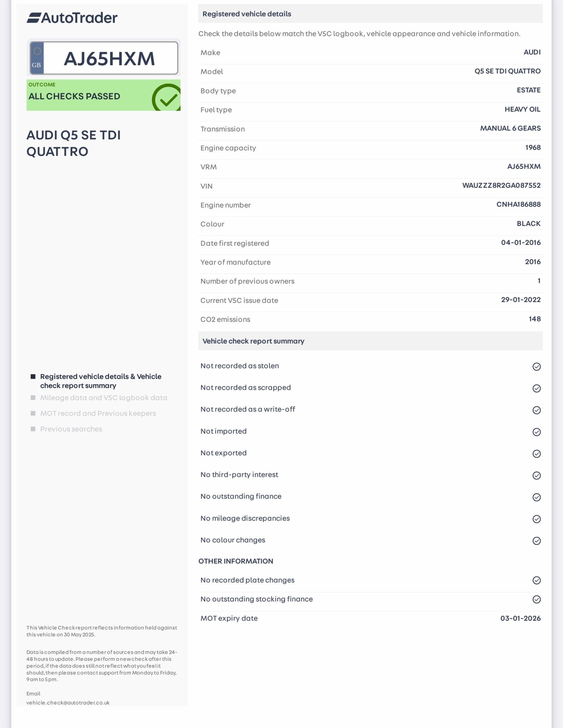Click the AJ65HXM number plate graphic
This screenshot has height=728, width=563.
click(104, 58)
